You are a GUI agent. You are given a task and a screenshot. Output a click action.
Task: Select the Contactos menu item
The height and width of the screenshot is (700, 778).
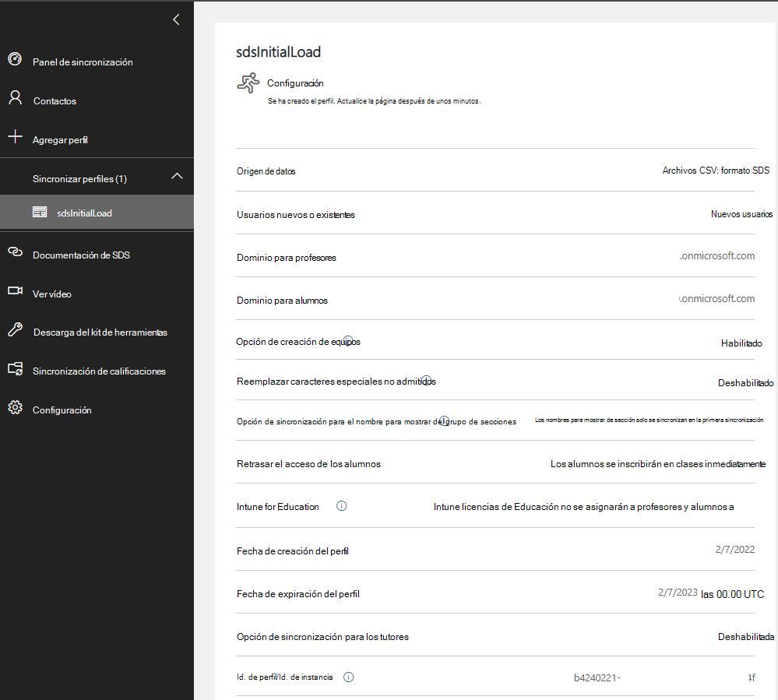click(55, 101)
